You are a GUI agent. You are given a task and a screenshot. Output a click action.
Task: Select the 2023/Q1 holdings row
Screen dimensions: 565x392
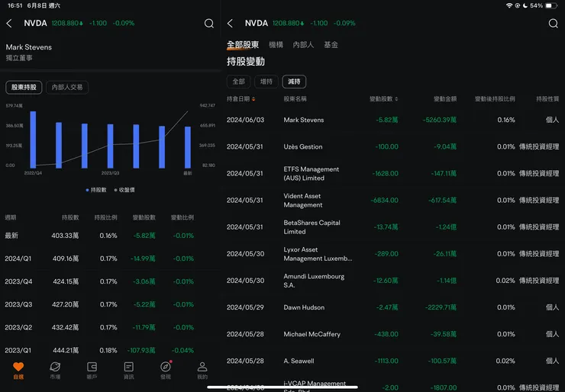click(x=110, y=350)
